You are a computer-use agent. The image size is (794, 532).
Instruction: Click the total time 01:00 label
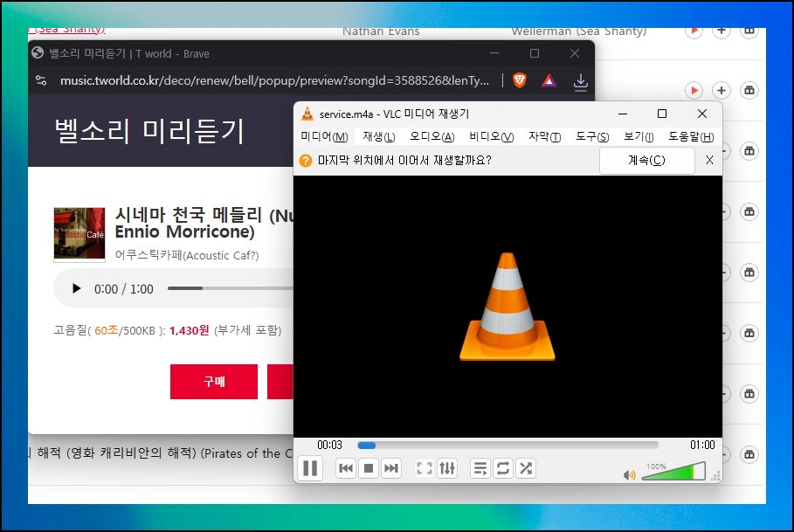[x=702, y=445]
